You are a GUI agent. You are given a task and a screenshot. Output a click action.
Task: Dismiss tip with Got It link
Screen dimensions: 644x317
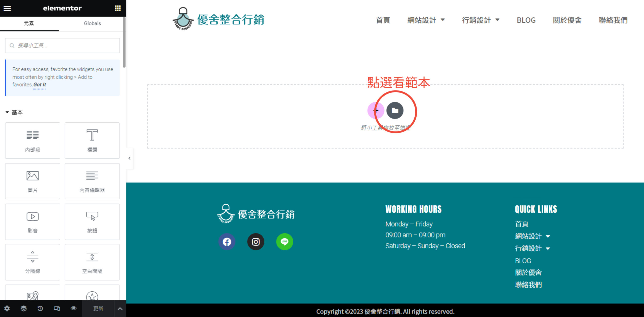39,85
